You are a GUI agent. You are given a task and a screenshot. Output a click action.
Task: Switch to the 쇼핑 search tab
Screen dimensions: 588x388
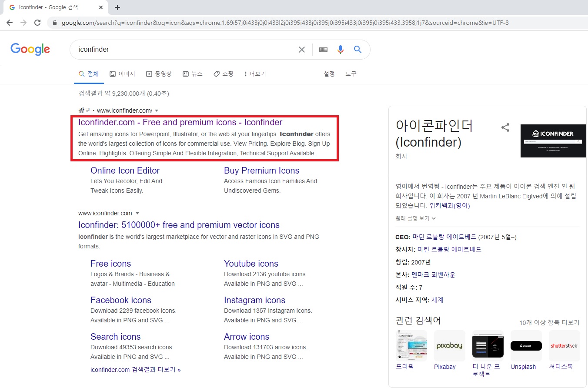click(224, 74)
